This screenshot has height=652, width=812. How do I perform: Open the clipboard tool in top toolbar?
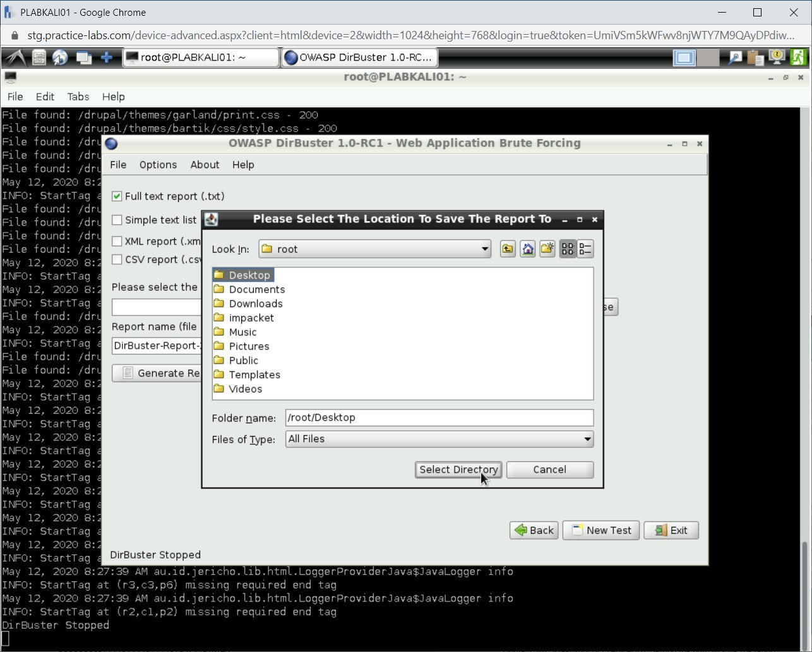pyautogui.click(x=755, y=57)
